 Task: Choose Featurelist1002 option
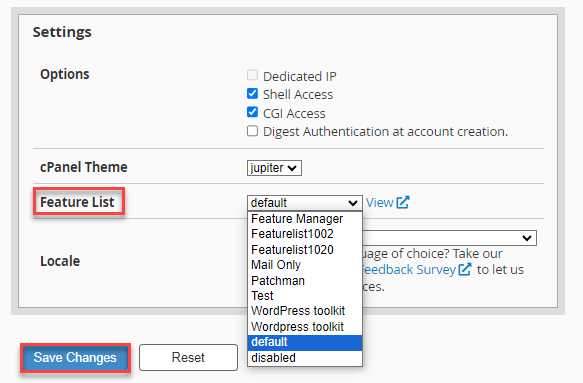(305, 234)
